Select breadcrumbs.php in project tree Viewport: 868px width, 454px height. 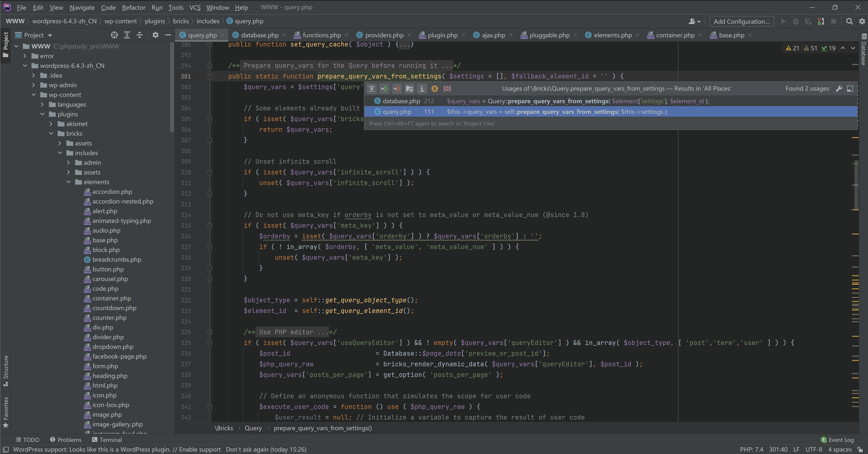coord(117,259)
